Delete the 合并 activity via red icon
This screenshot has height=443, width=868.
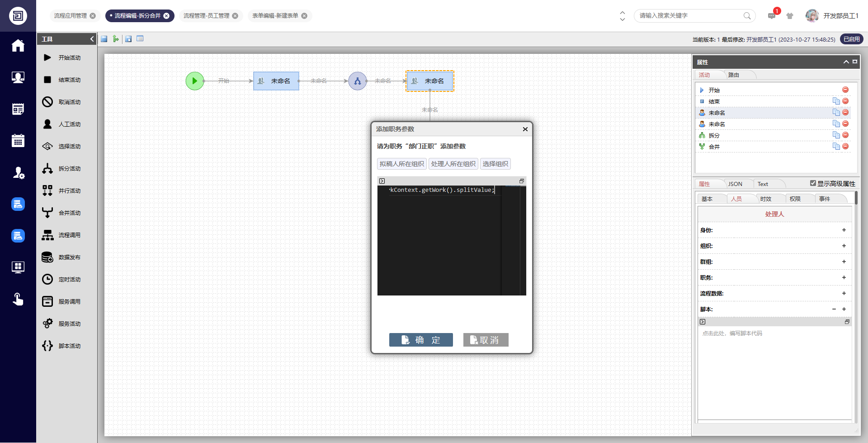845,146
